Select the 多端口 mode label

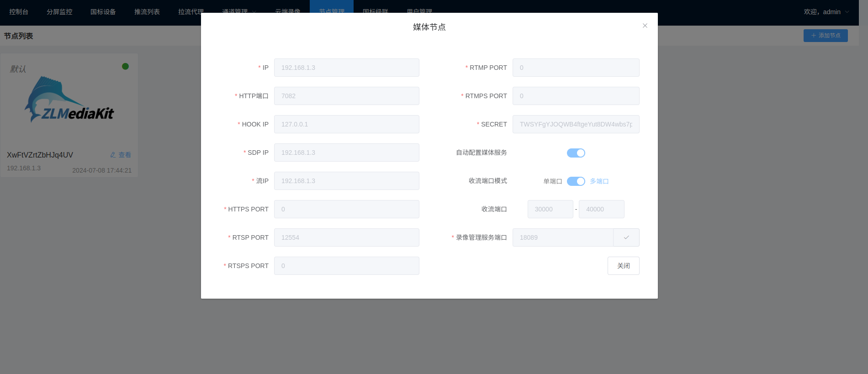tap(599, 181)
